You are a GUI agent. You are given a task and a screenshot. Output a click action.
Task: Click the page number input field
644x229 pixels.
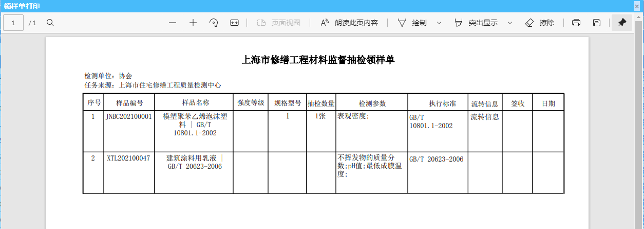pyautogui.click(x=13, y=23)
